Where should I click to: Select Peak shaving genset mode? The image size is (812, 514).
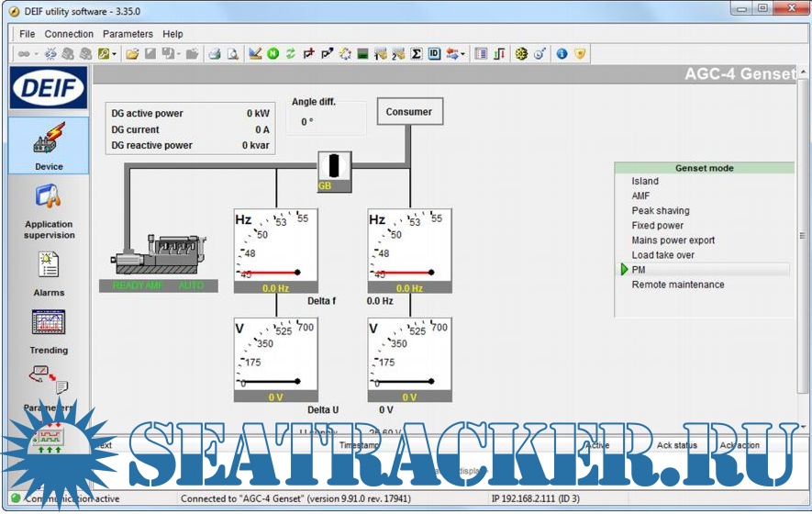660,211
